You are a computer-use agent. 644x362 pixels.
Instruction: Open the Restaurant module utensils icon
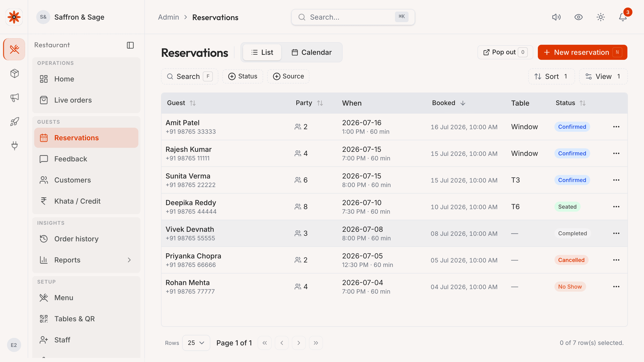(x=14, y=49)
